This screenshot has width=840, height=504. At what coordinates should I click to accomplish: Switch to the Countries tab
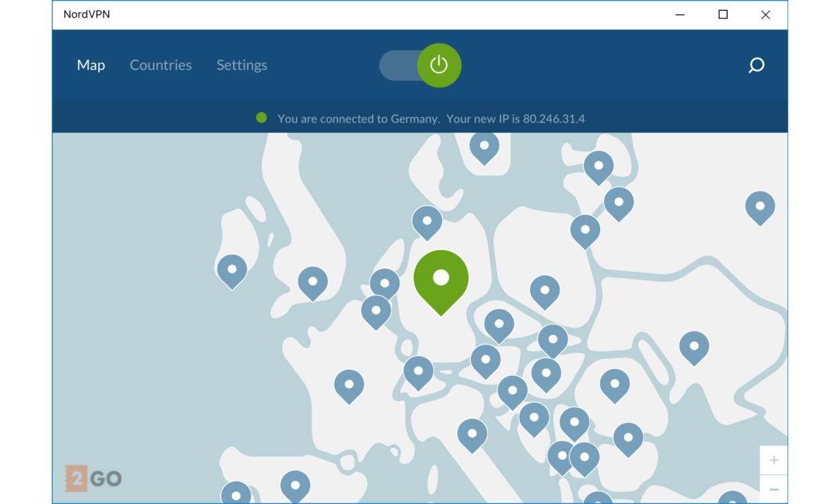[161, 65]
